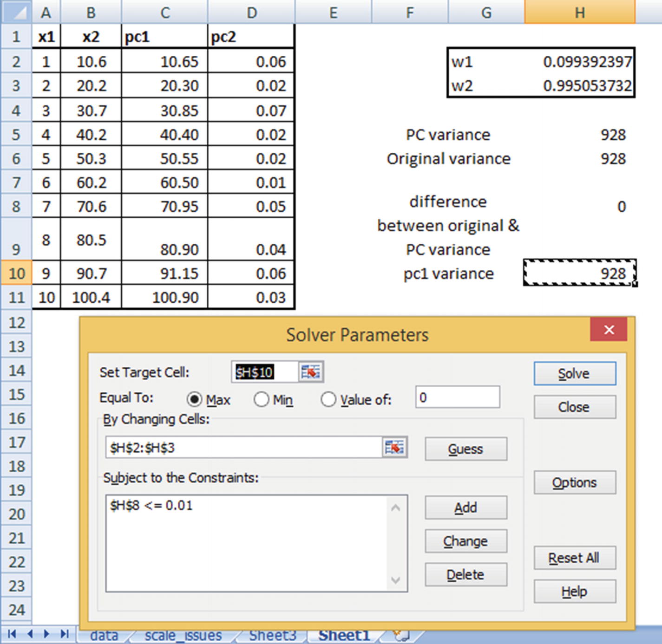
Task: Click the constraints list scroll-up arrow
Action: (x=395, y=508)
